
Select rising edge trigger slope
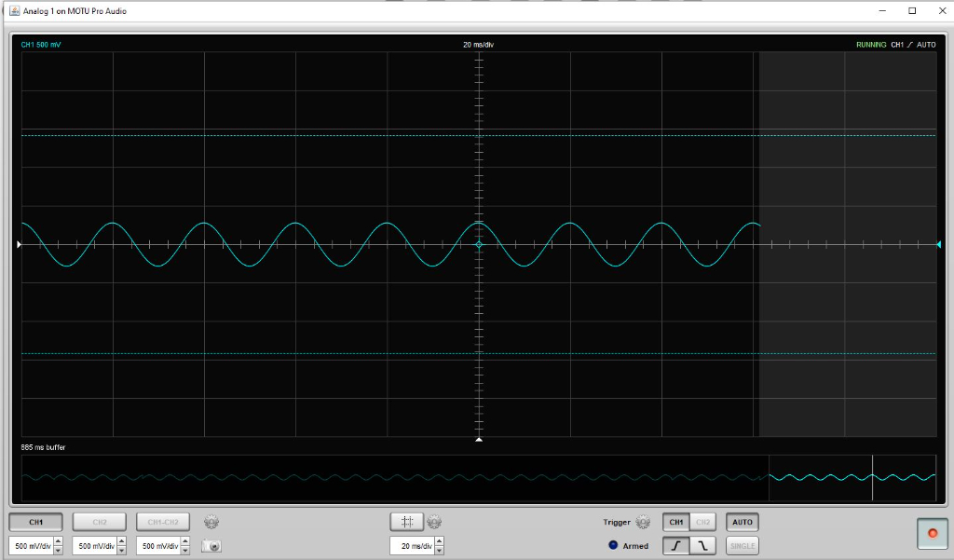[x=675, y=546]
